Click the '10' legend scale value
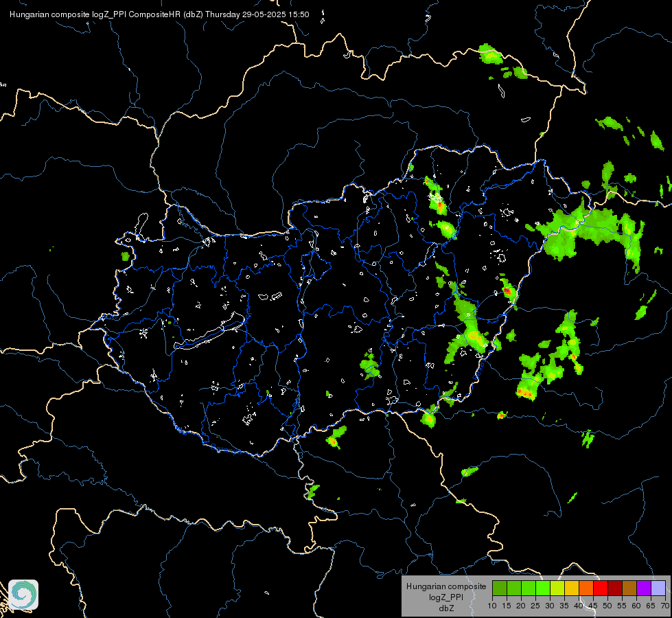The image size is (672, 618). (x=492, y=606)
